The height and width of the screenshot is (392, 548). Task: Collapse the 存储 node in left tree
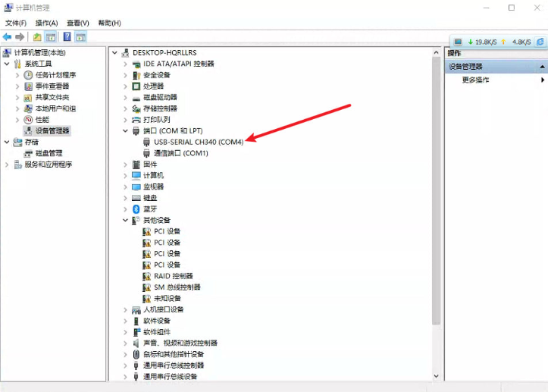click(7, 142)
